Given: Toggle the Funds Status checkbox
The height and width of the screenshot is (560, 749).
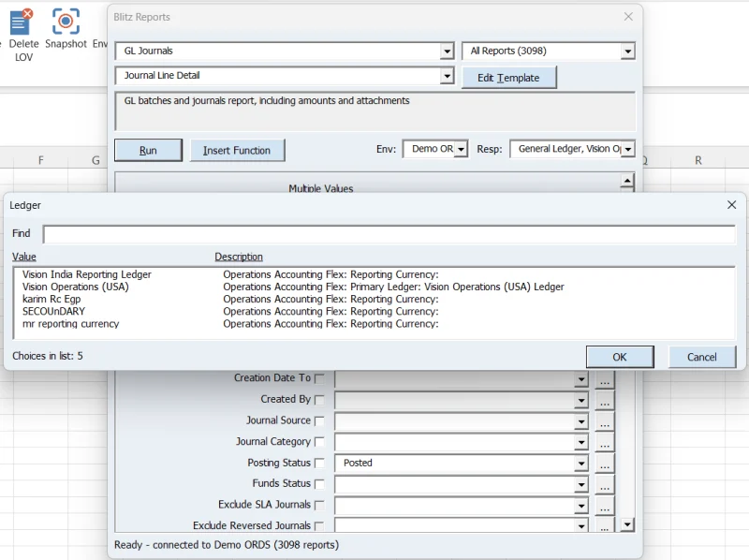Looking at the screenshot, I should point(319,484).
